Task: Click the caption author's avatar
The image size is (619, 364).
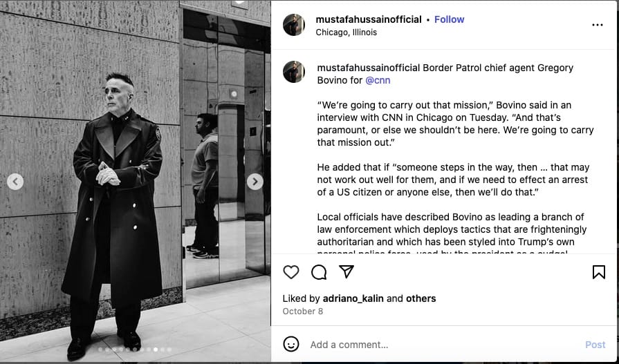Action: (294, 72)
